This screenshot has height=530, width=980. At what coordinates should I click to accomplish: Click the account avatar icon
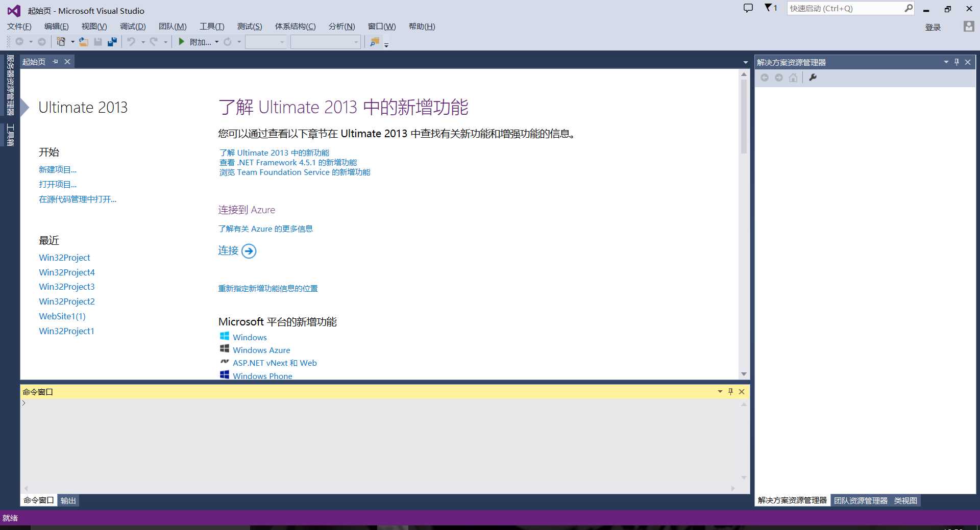(x=968, y=27)
